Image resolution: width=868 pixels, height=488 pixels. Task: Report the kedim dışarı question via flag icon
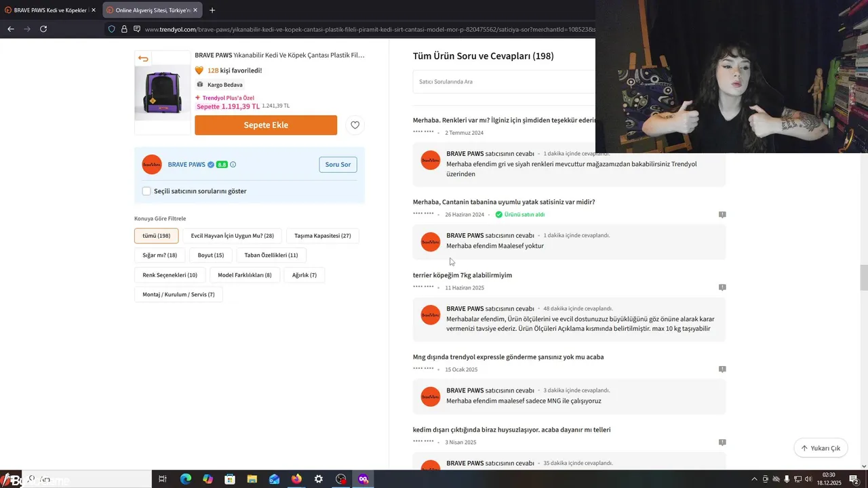tap(722, 442)
